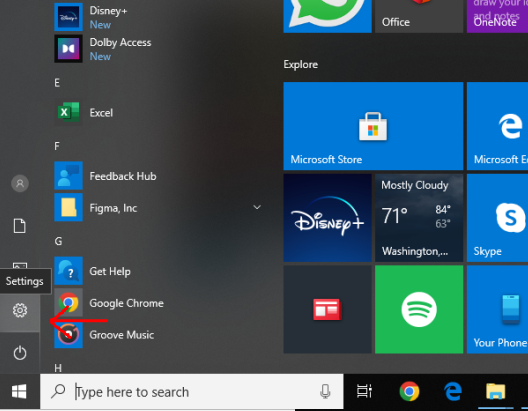Open the WhatsApp tile
This screenshot has height=411, width=528.
[327, 16]
